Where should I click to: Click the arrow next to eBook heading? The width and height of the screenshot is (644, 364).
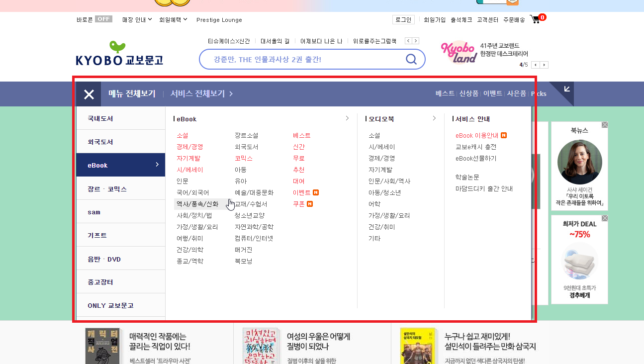(347, 118)
